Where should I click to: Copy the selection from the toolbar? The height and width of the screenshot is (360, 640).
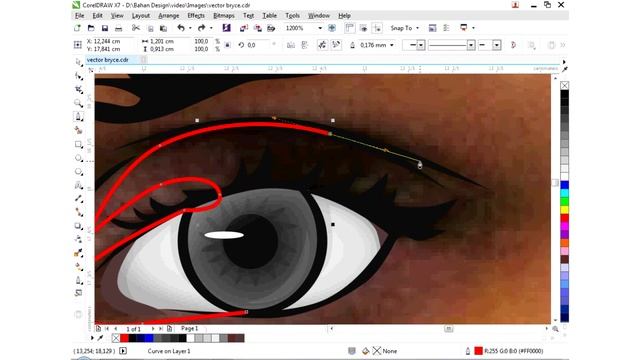[x=151, y=28]
